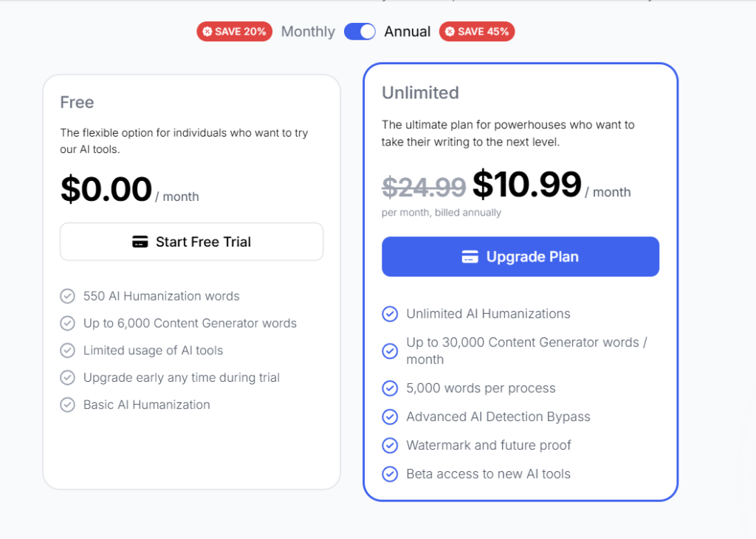This screenshot has height=539, width=756.
Task: Click the Unlimited plan title
Action: (420, 93)
